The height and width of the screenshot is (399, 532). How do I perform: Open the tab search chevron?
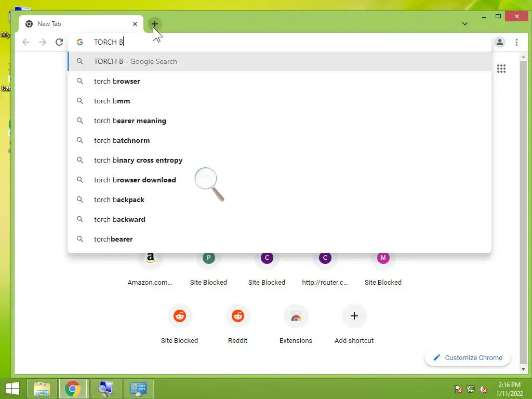pyautogui.click(x=465, y=24)
